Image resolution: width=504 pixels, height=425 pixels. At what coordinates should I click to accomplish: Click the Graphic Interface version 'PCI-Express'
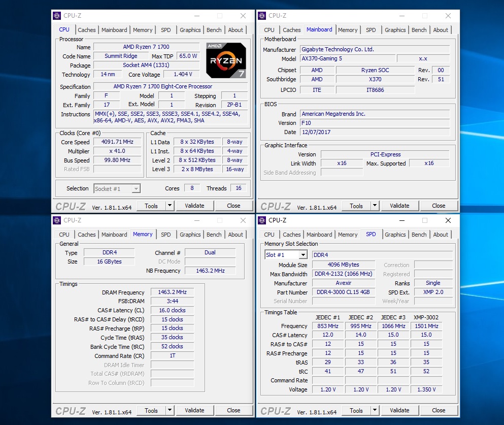tap(385, 154)
